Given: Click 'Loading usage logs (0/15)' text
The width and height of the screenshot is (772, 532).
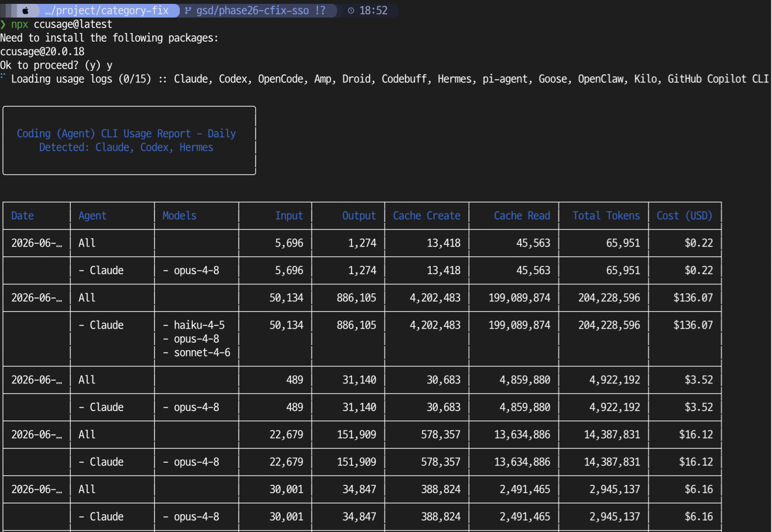Looking at the screenshot, I should 81,79.
